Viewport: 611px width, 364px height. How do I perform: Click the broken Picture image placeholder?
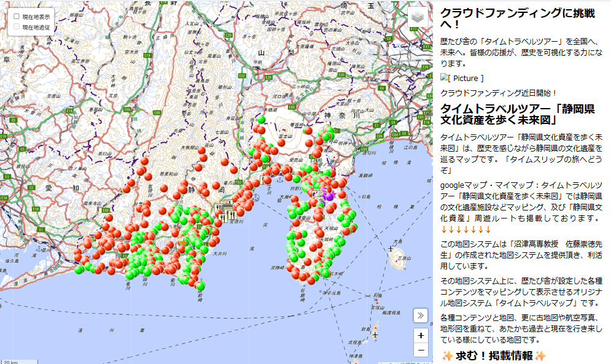click(462, 78)
